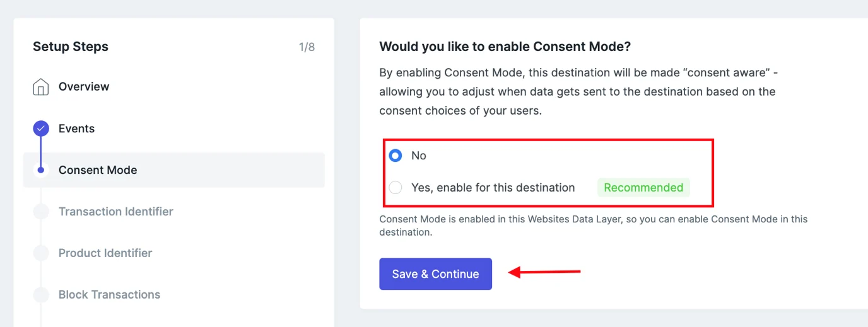Click the green Recommended badge
Image resolution: width=868 pixels, height=327 pixels.
tap(643, 188)
